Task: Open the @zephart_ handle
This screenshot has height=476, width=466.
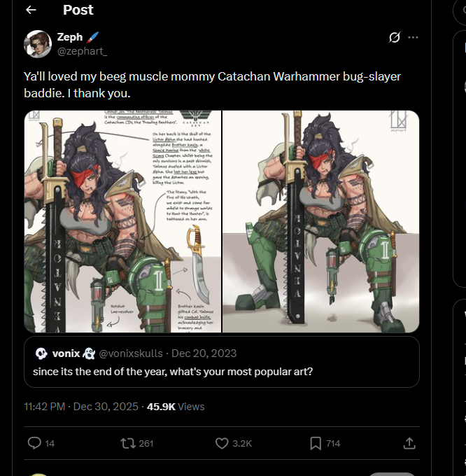Action: pyautogui.click(x=82, y=51)
